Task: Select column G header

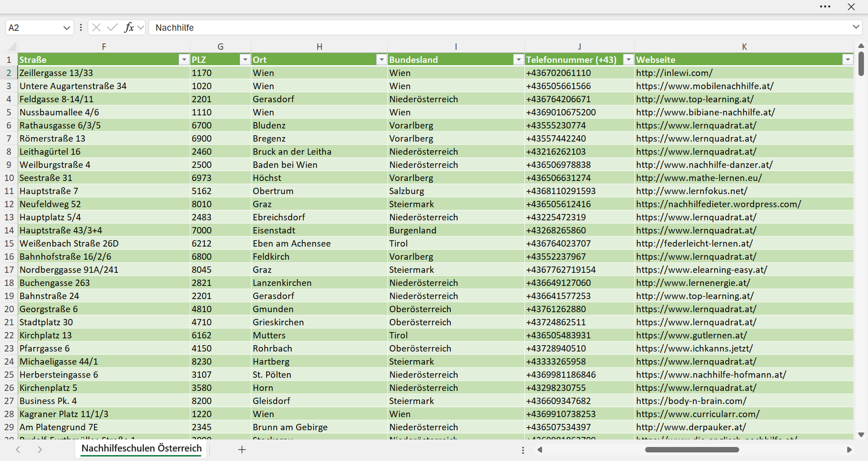Action: coord(220,47)
